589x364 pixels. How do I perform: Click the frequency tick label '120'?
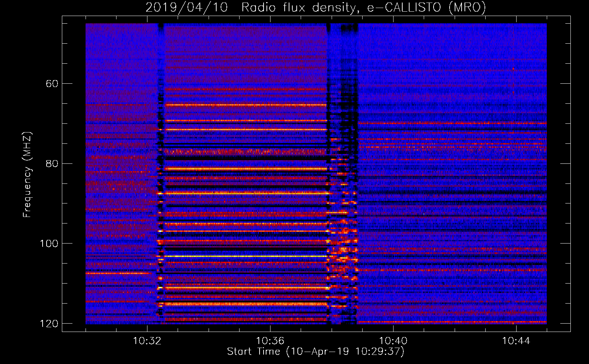click(x=49, y=324)
